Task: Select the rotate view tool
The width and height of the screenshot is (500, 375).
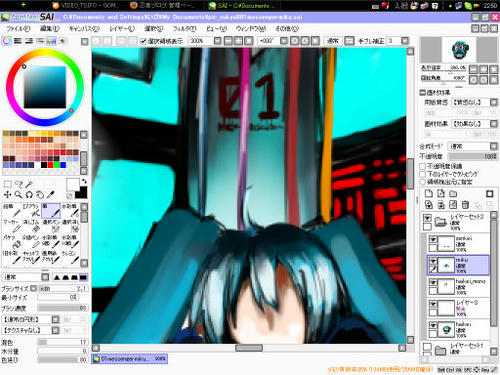Action: coord(29,195)
